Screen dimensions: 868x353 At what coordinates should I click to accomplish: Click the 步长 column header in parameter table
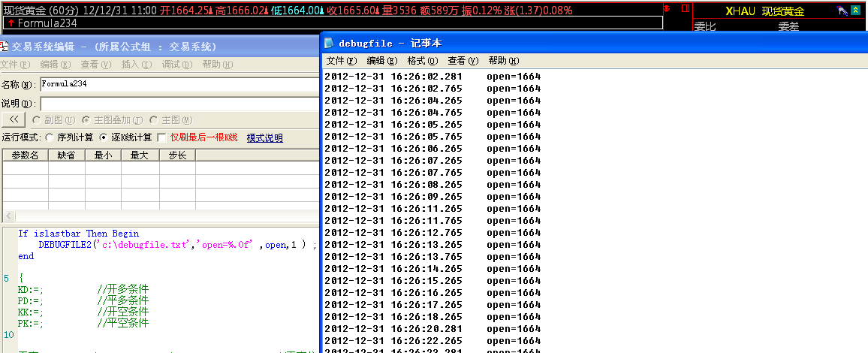click(x=177, y=155)
